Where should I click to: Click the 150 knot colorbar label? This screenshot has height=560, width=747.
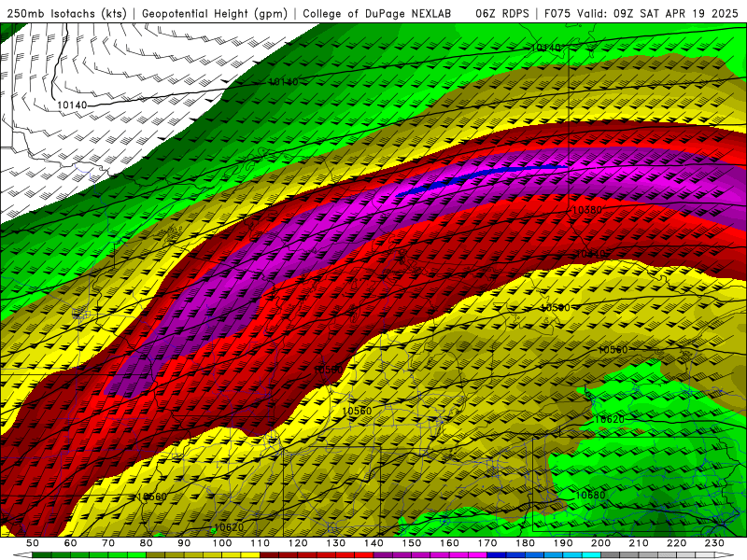pos(411,543)
